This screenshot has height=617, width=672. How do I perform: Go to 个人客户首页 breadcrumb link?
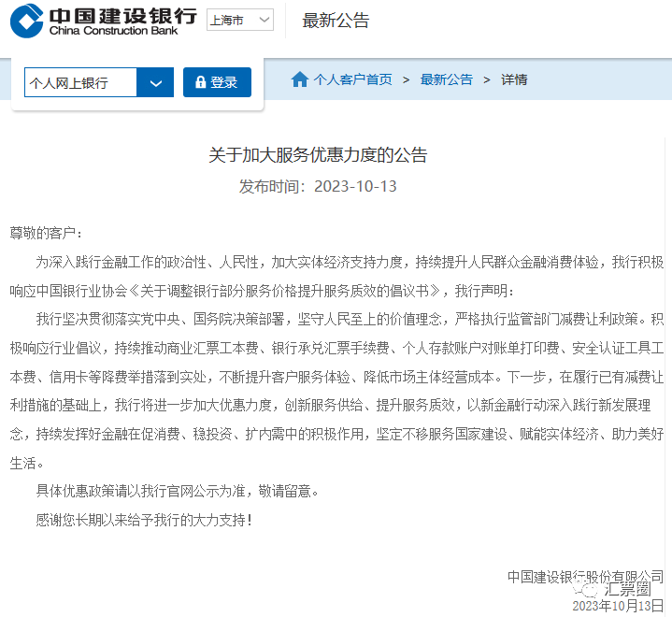352,79
